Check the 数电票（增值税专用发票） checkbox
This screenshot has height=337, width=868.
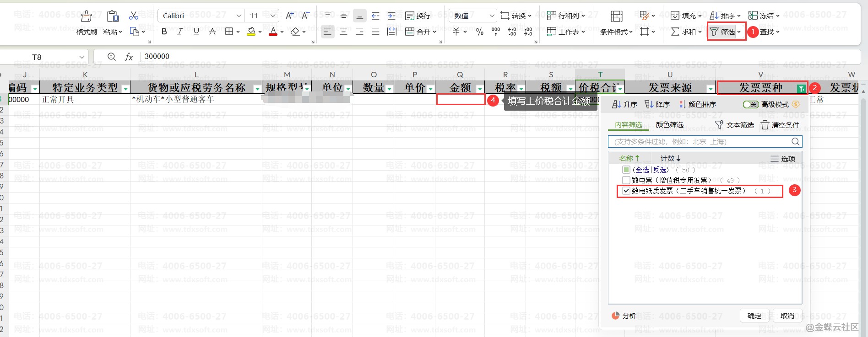[626, 180]
